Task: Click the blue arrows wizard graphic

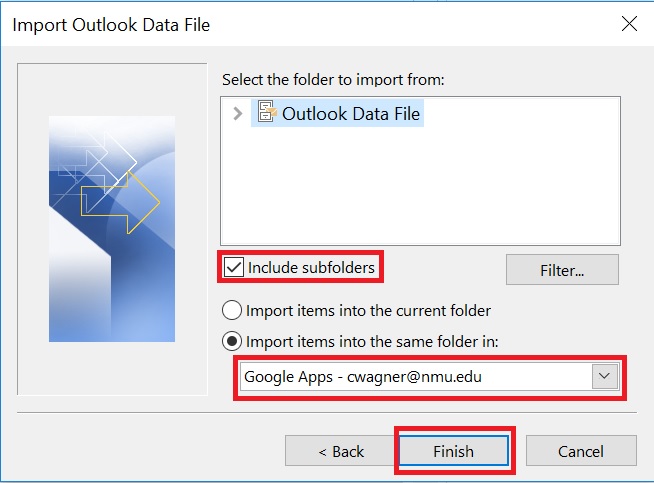Action: click(112, 229)
